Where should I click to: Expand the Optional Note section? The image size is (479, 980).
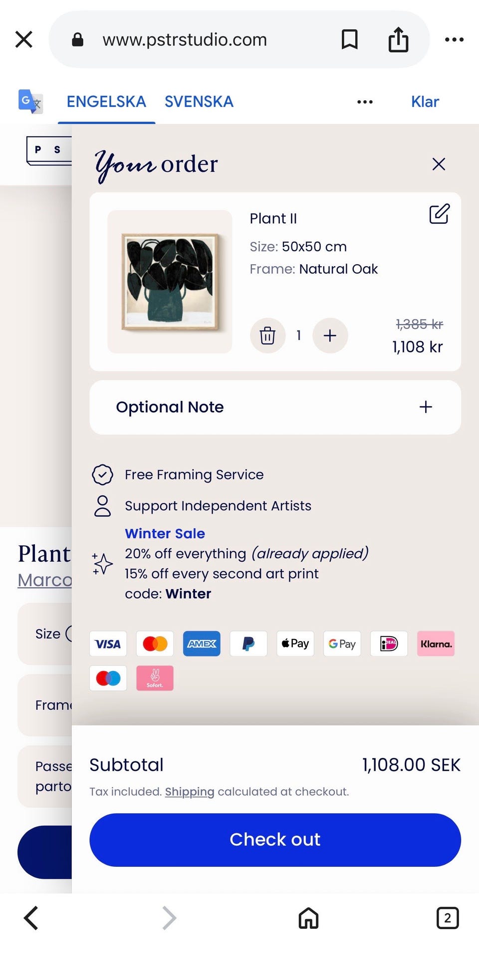[x=425, y=407]
